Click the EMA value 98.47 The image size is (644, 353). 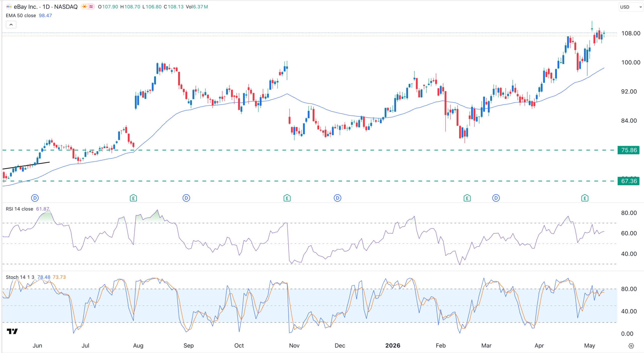point(46,16)
